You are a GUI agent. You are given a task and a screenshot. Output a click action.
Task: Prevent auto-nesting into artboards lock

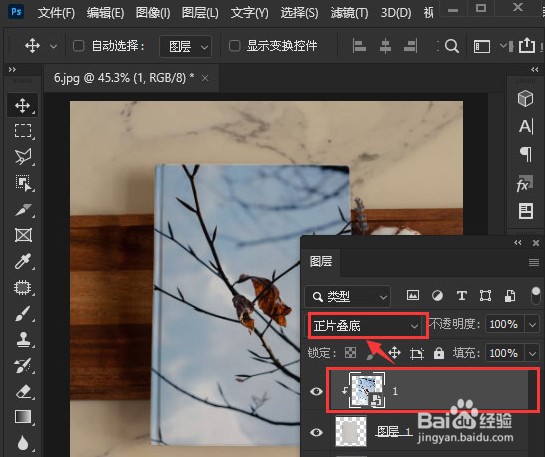(416, 354)
